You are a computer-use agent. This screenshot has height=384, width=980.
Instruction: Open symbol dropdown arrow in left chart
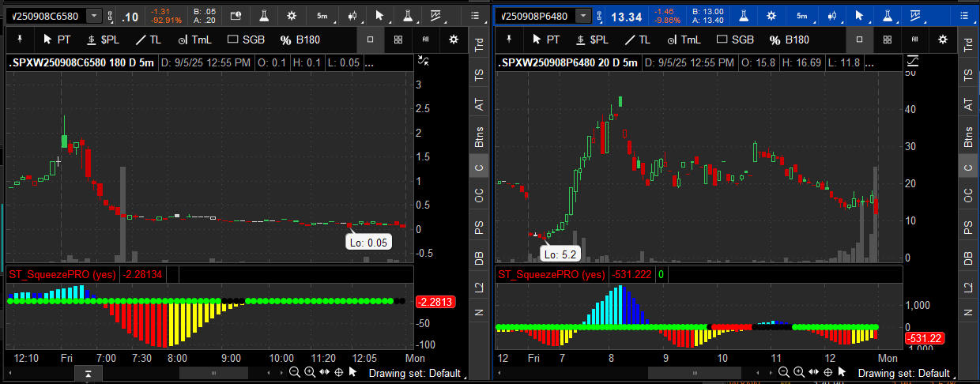(94, 16)
